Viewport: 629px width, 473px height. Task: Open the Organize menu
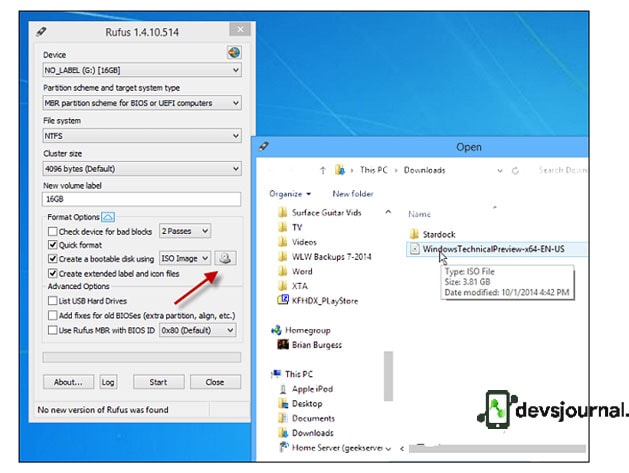click(x=290, y=194)
